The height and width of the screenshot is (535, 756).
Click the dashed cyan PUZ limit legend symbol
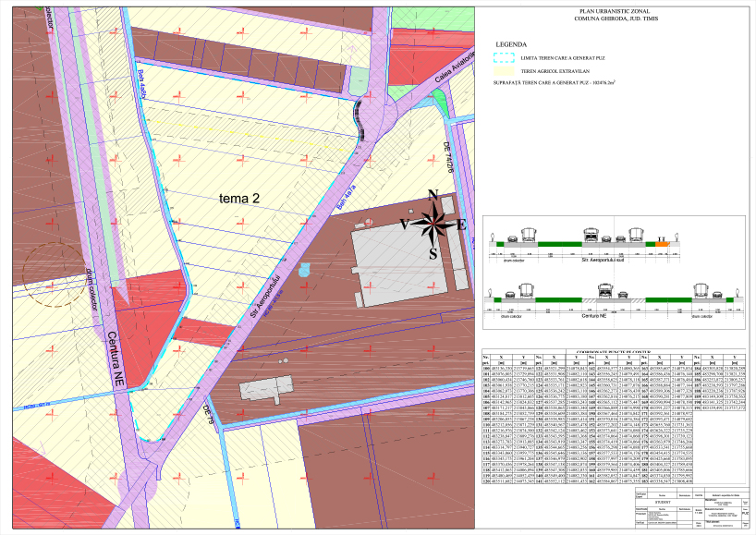[504, 57]
